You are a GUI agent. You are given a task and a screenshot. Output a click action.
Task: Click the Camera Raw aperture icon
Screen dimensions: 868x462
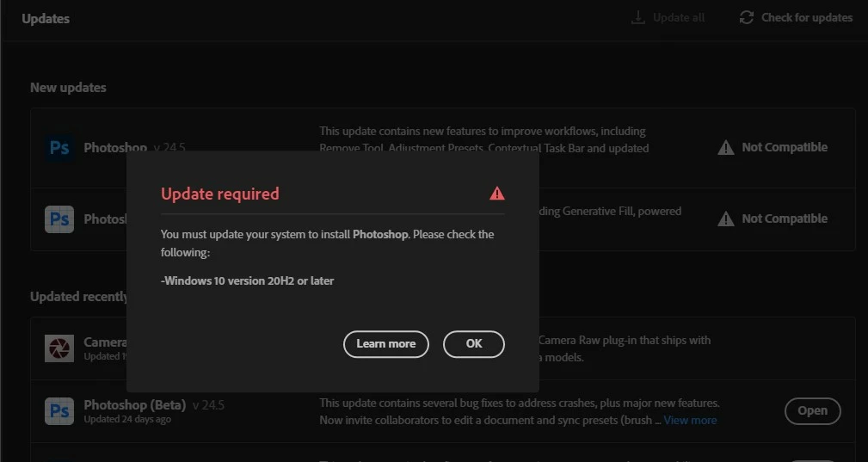[59, 348]
